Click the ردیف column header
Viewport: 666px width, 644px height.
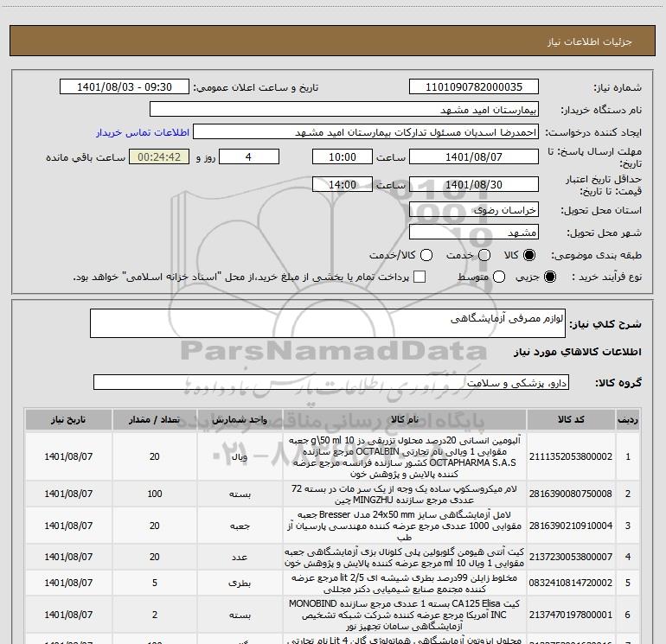click(628, 420)
